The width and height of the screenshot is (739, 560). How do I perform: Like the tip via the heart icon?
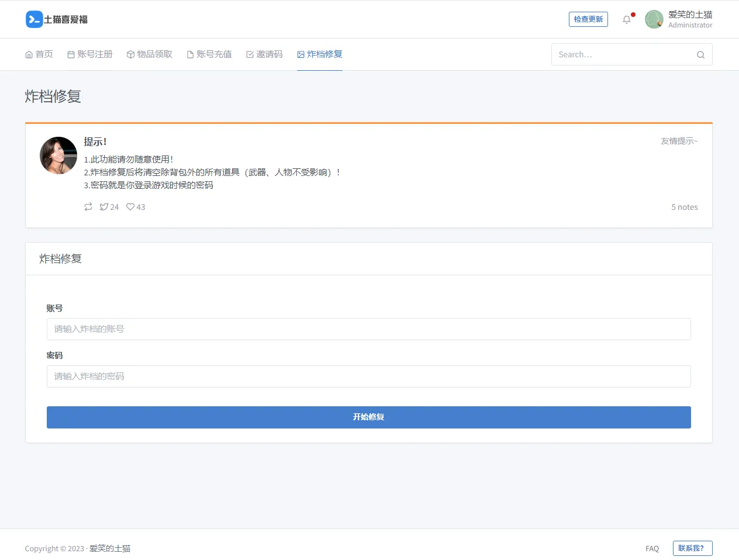coord(130,207)
